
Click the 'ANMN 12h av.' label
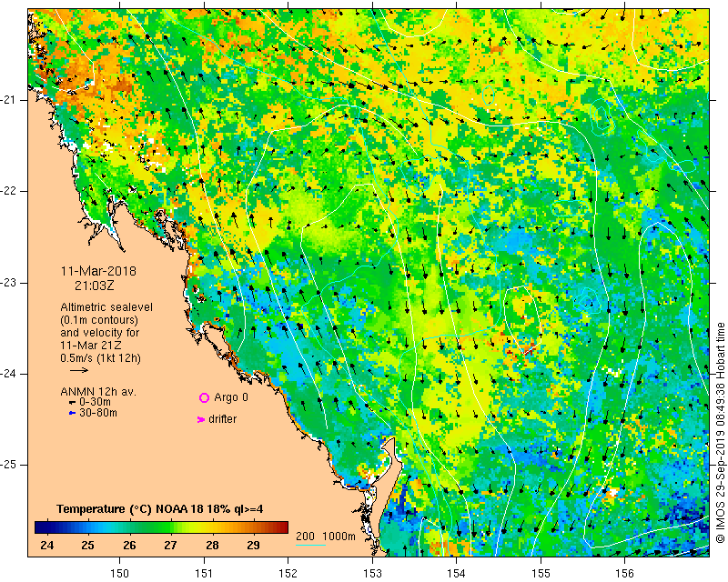point(98,392)
